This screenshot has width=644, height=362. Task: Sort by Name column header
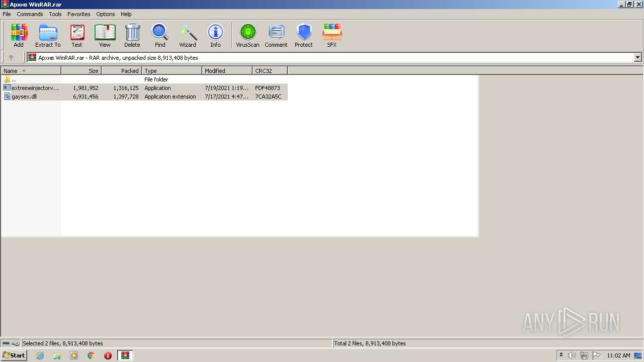pyautogui.click(x=31, y=71)
